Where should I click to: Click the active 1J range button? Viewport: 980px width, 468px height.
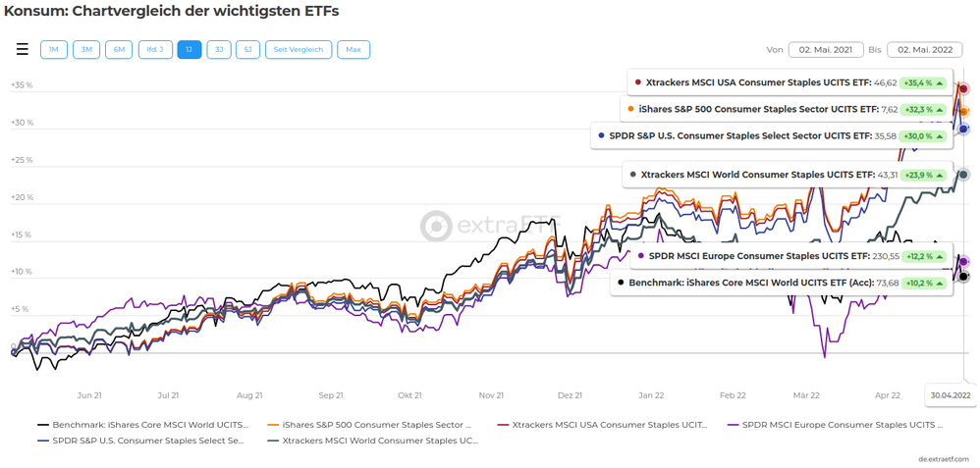(190, 49)
